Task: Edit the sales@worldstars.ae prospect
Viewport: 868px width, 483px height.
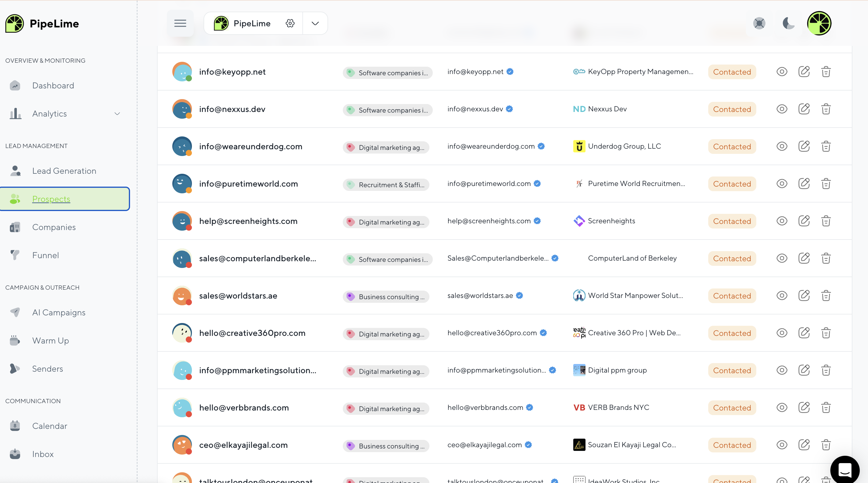Action: coord(804,296)
